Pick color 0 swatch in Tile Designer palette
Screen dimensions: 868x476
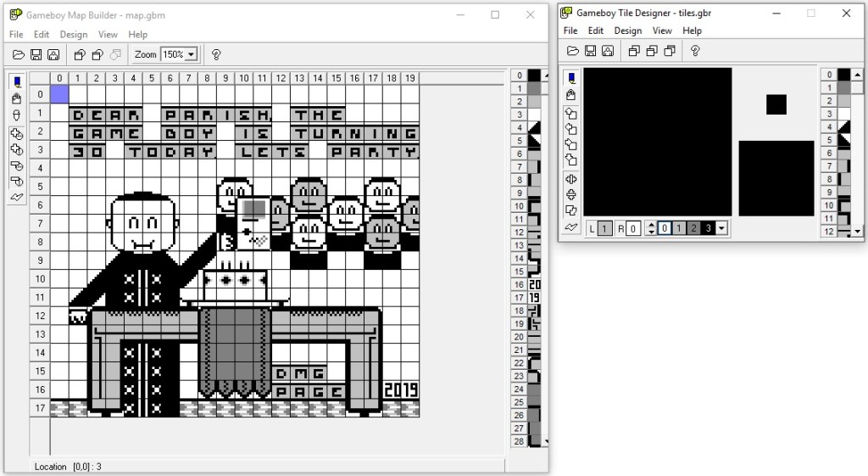665,228
